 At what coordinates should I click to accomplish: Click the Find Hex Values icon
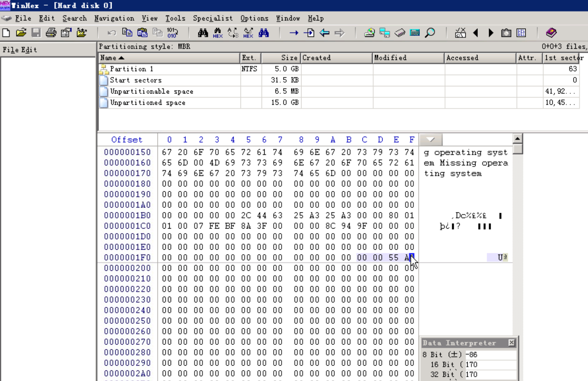(x=218, y=33)
